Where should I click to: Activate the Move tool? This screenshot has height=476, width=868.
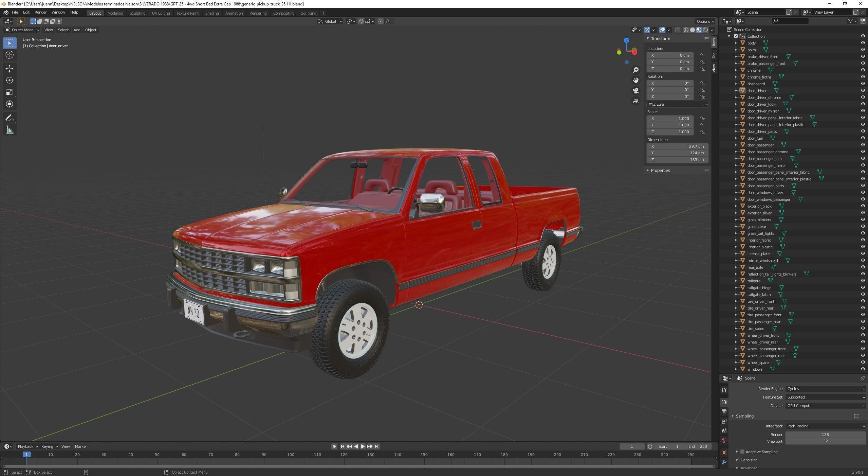10,69
